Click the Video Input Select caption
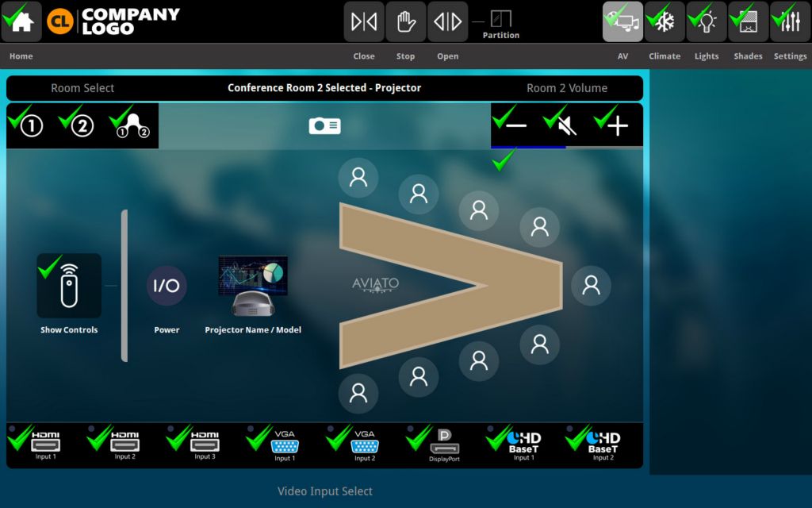Viewport: 812px width, 508px height. pos(324,491)
